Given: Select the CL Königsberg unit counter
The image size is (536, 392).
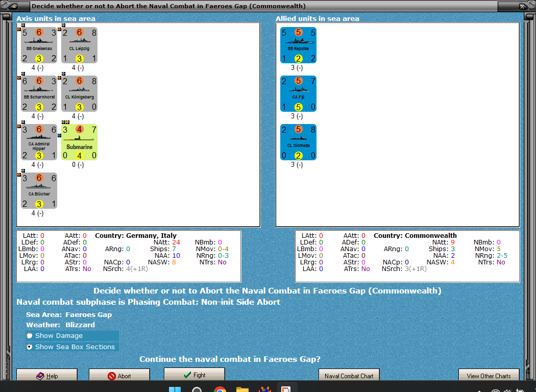Looking at the screenshot, I should (79, 93).
